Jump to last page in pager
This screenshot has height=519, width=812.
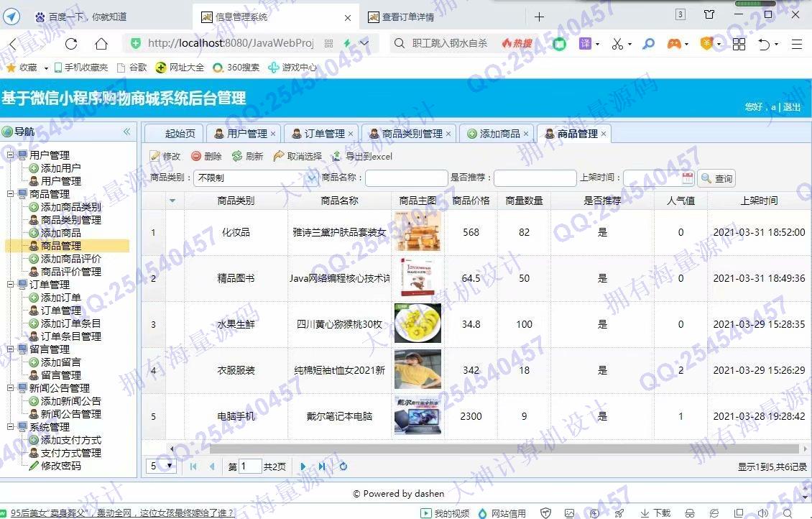322,467
